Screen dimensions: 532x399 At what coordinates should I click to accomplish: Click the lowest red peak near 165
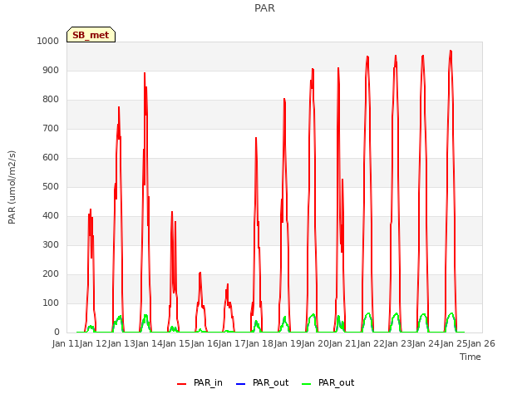(228, 284)
